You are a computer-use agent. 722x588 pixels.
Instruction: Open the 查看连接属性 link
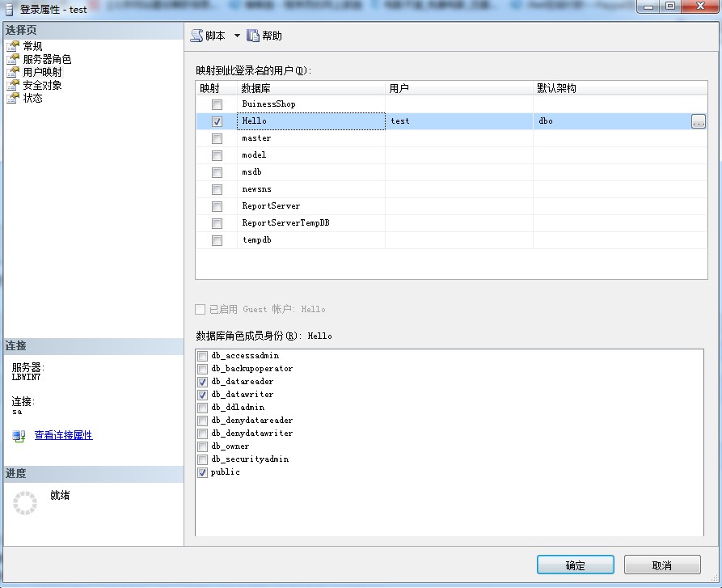(64, 435)
